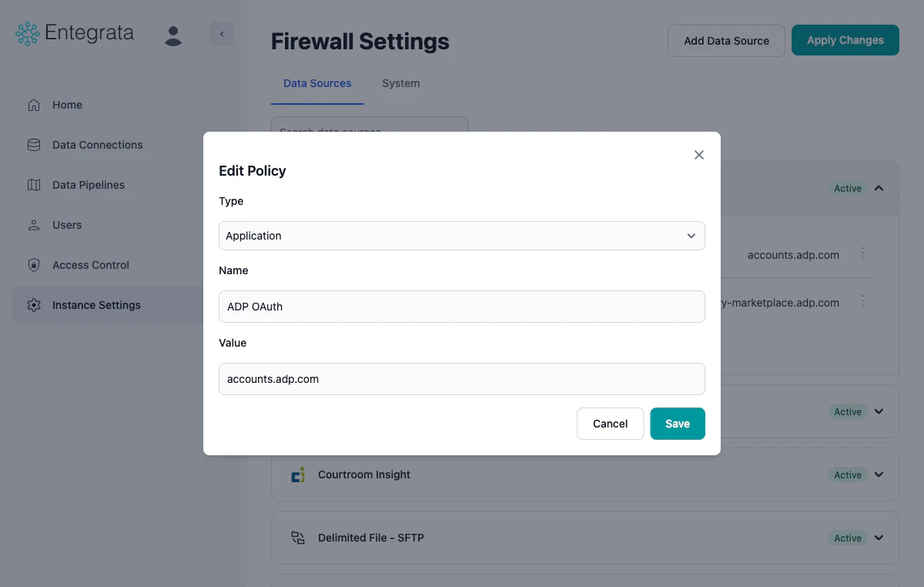Expand the Courtroom Insight data source

point(879,475)
